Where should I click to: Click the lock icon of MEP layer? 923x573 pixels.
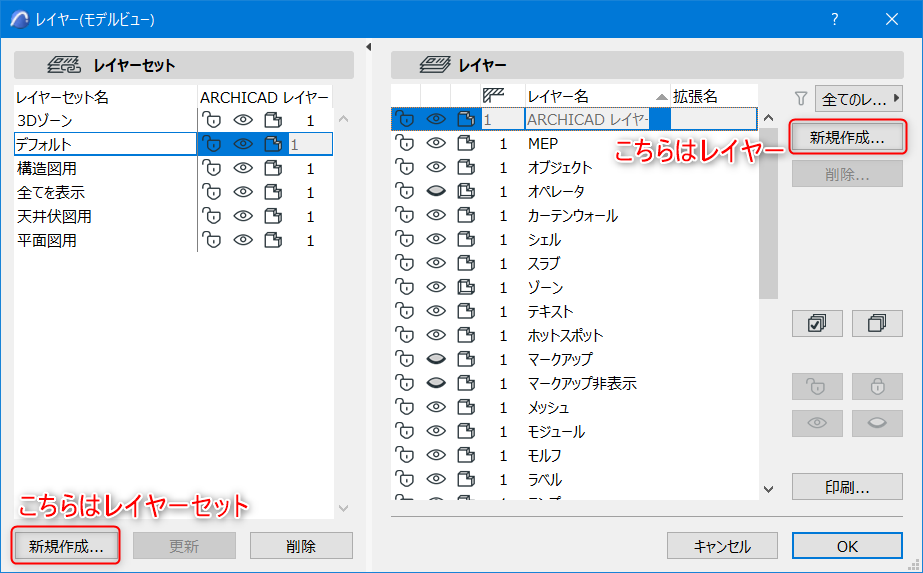click(x=405, y=143)
